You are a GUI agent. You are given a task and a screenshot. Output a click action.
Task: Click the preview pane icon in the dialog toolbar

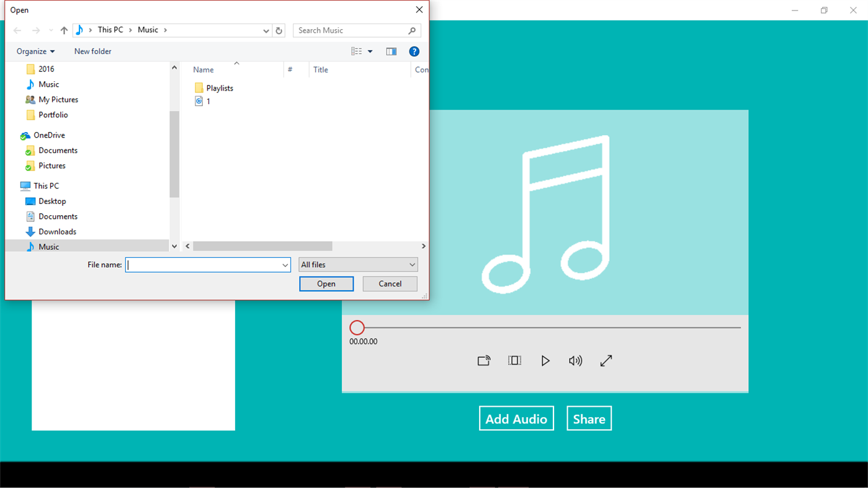391,51
